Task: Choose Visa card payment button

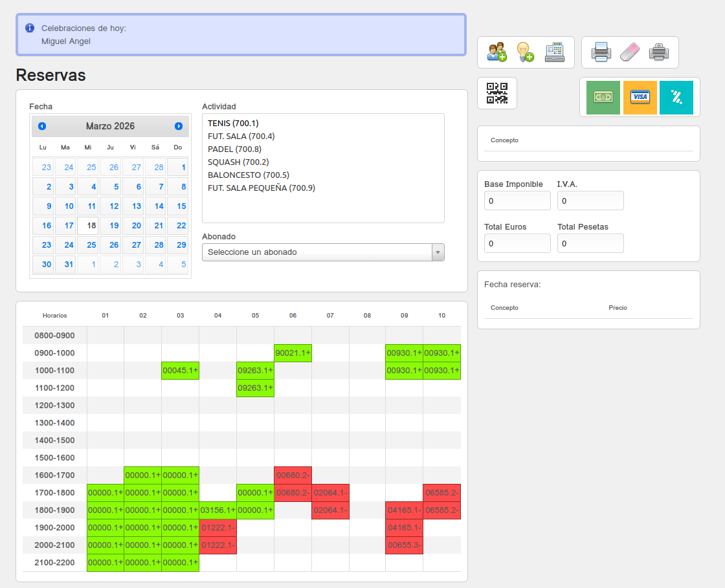Action: 640,98
